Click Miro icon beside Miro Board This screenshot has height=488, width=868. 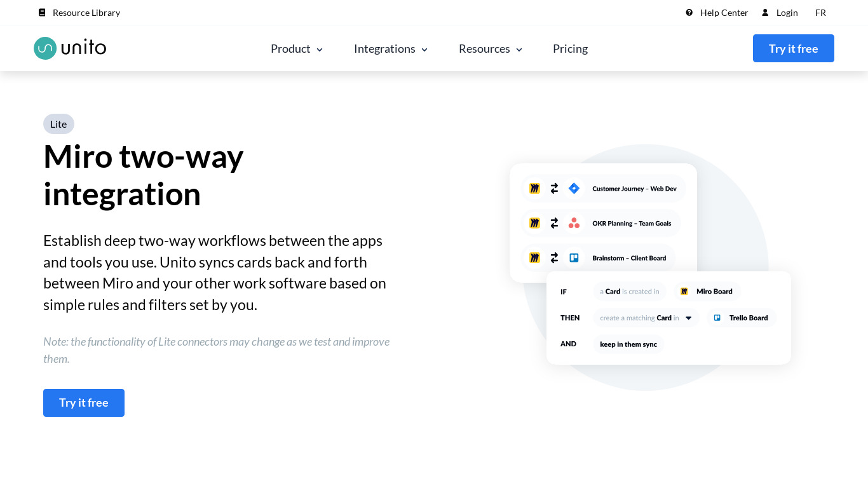[x=684, y=292]
